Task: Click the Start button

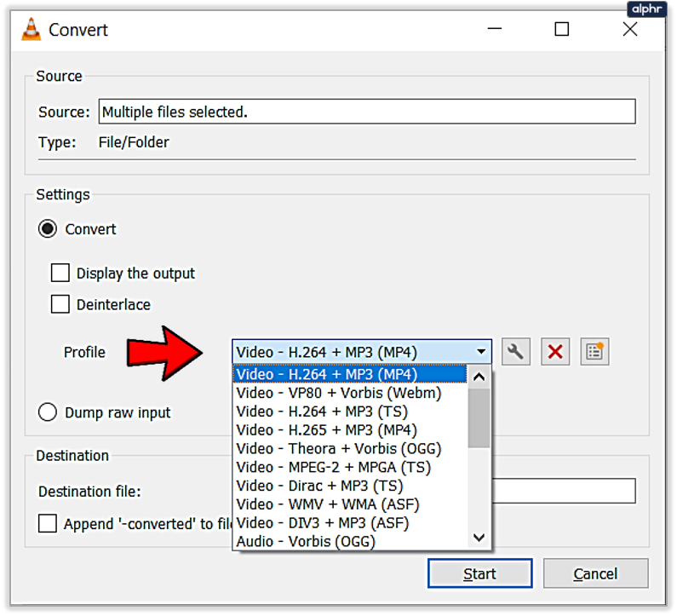Action: point(479,573)
